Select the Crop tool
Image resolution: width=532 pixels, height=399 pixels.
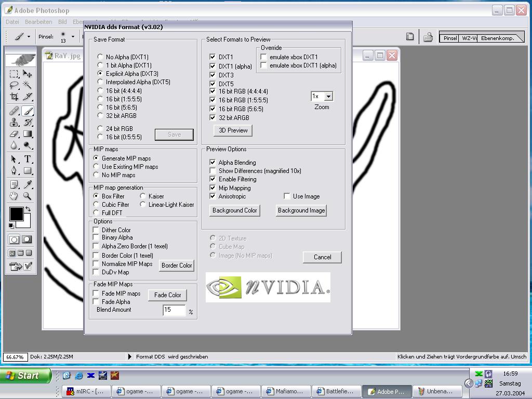tap(14, 96)
